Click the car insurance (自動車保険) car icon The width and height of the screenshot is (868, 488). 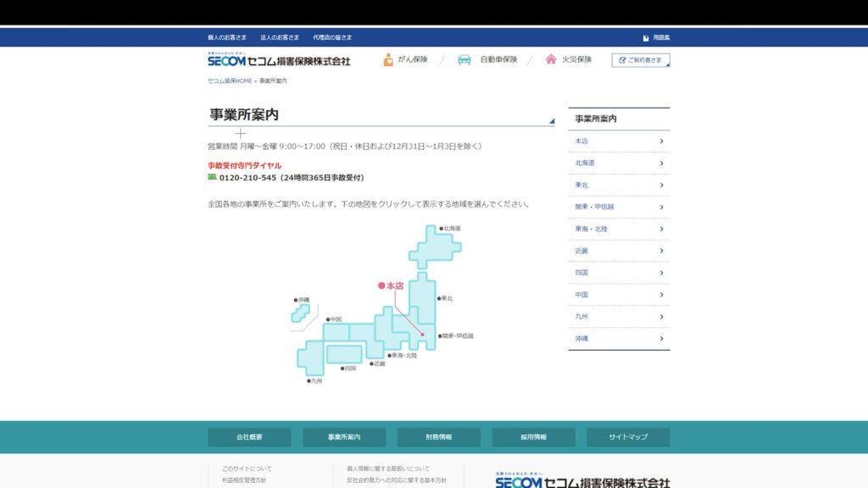[x=465, y=60]
